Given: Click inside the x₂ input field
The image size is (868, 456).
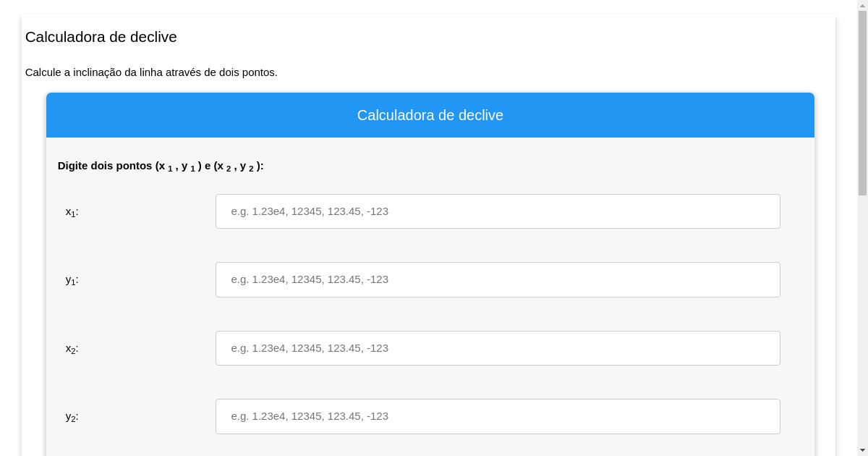Looking at the screenshot, I should 498,348.
